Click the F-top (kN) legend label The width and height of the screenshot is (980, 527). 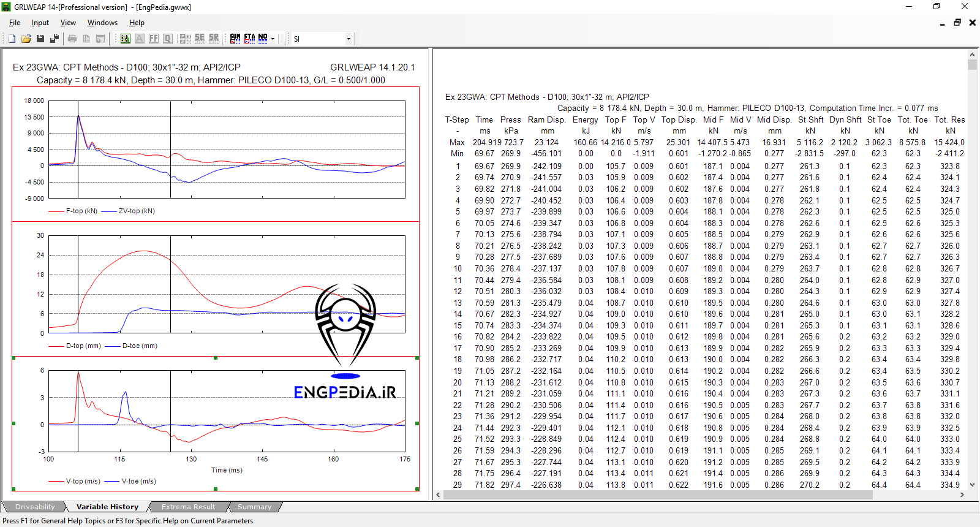(81, 211)
